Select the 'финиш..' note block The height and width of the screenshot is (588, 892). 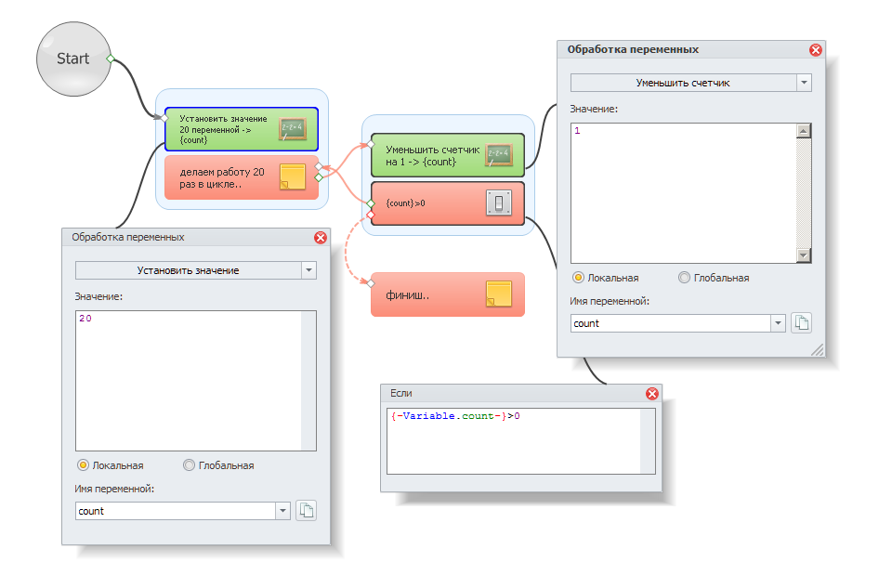(x=448, y=294)
